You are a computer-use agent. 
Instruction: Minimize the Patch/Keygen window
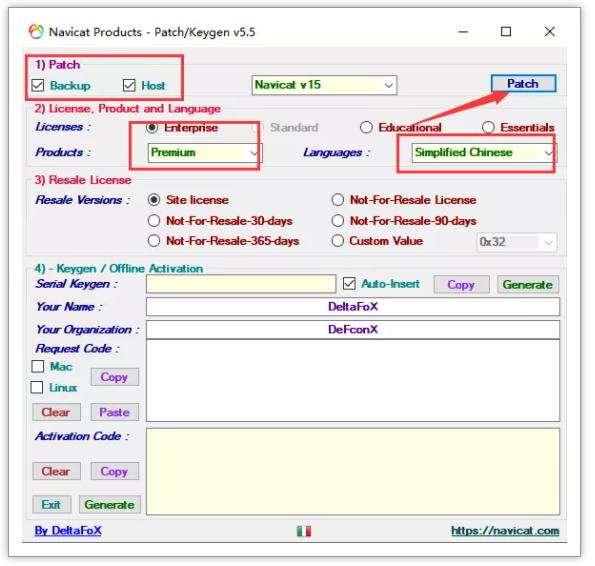click(x=463, y=32)
